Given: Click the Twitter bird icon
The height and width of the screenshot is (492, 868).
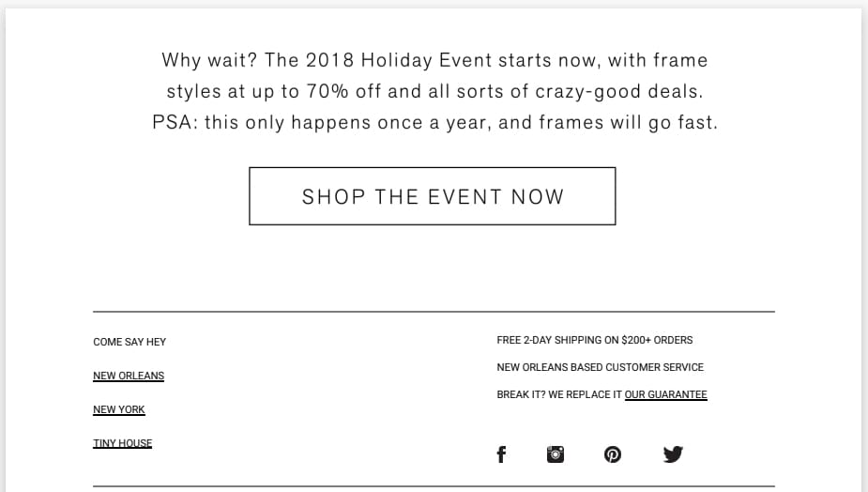Looking at the screenshot, I should point(673,454).
